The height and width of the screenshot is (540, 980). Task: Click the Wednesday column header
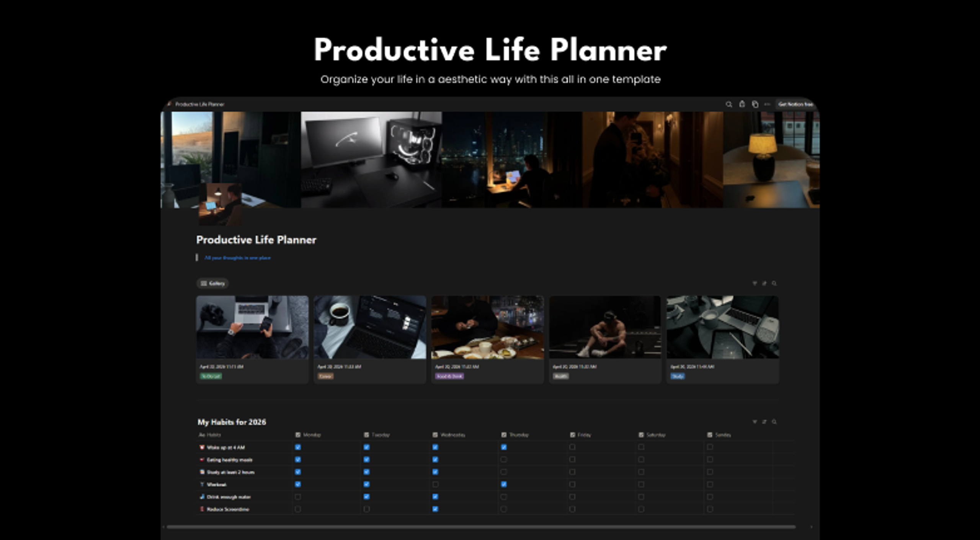click(449, 435)
